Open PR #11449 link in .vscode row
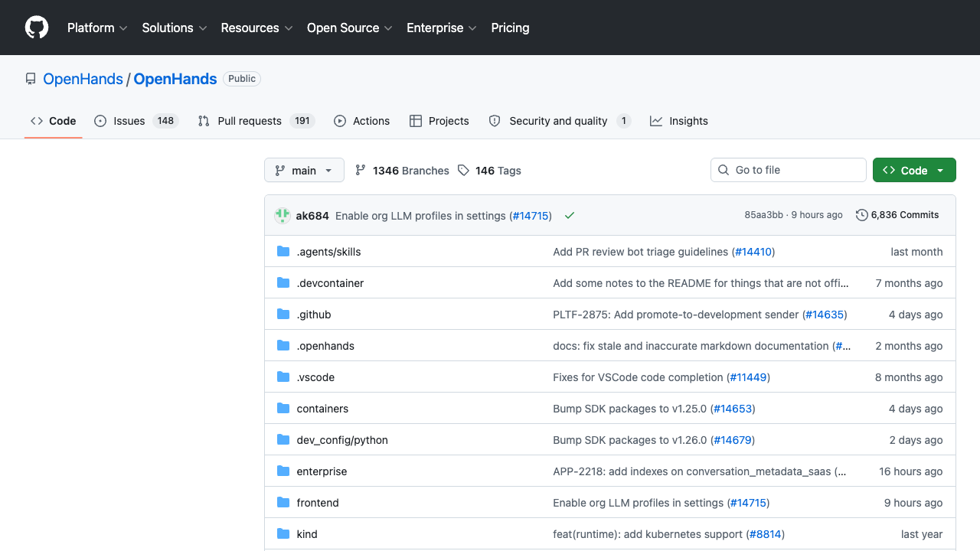Image resolution: width=980 pixels, height=551 pixels. 747,377
